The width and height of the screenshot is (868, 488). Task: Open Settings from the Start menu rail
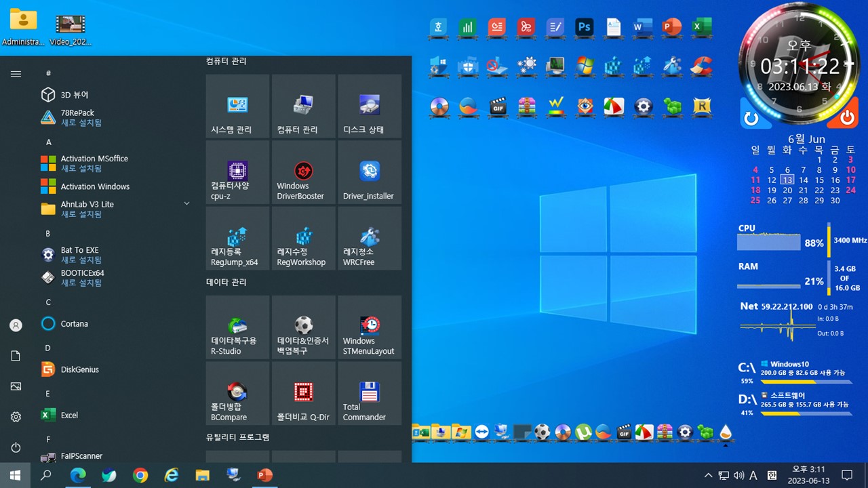click(16, 417)
